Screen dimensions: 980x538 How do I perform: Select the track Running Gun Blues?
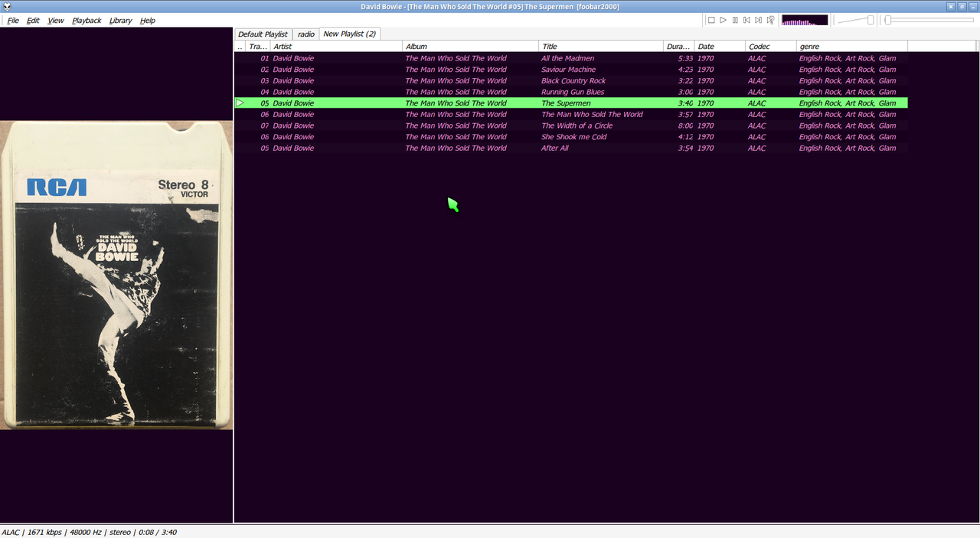573,92
